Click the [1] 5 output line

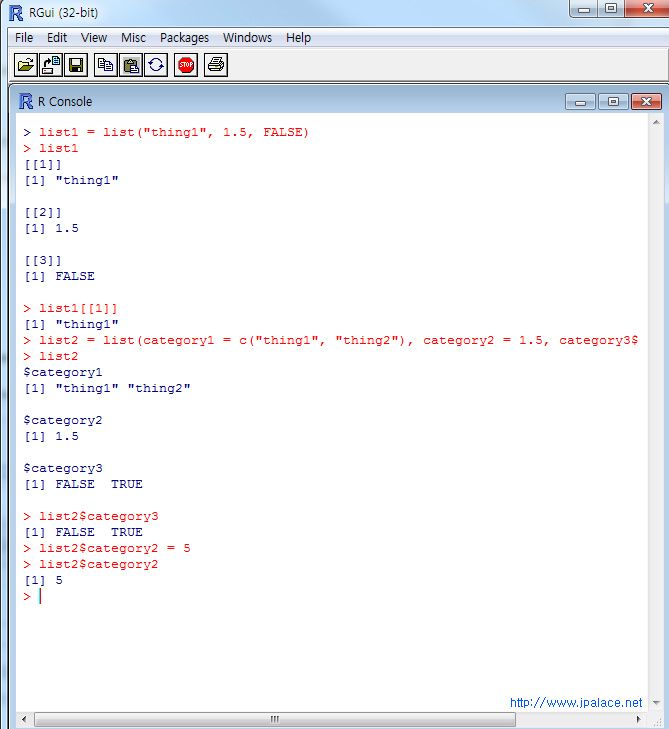(43, 580)
